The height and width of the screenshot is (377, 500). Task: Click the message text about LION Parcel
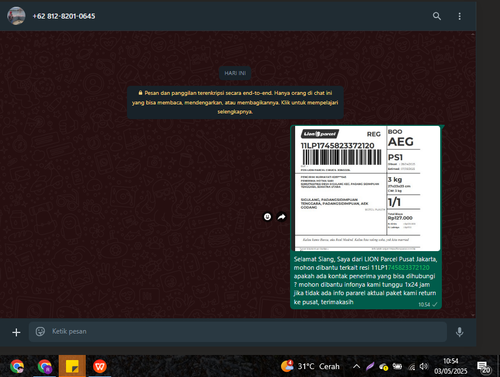(365, 280)
